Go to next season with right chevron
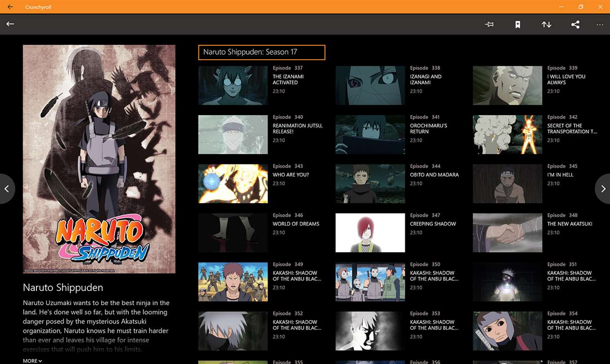The width and height of the screenshot is (610, 364). 603,189
